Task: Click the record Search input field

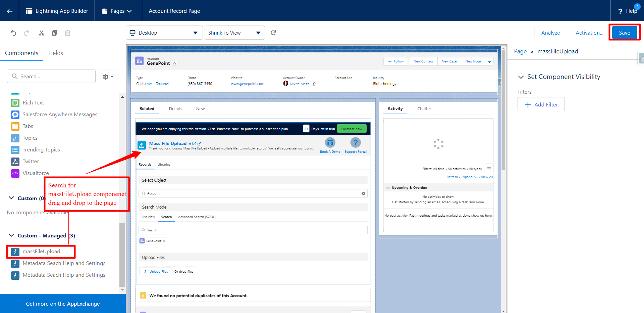Action: pos(253,230)
